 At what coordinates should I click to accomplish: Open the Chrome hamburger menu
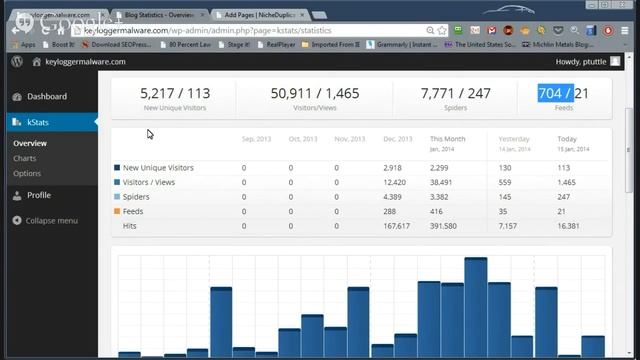tap(624, 30)
